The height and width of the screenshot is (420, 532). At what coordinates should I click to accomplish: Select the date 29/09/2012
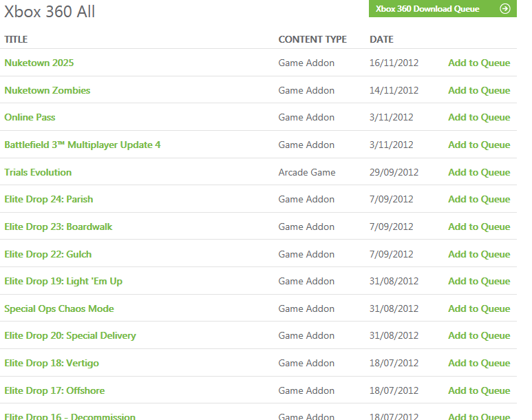coord(394,172)
